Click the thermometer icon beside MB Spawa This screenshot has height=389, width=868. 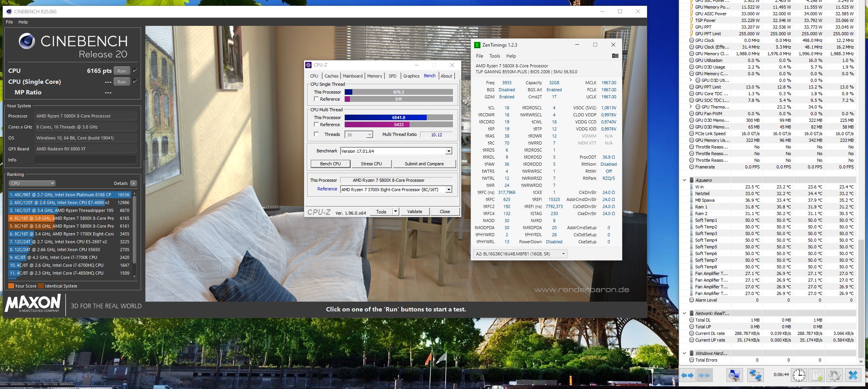(692, 200)
